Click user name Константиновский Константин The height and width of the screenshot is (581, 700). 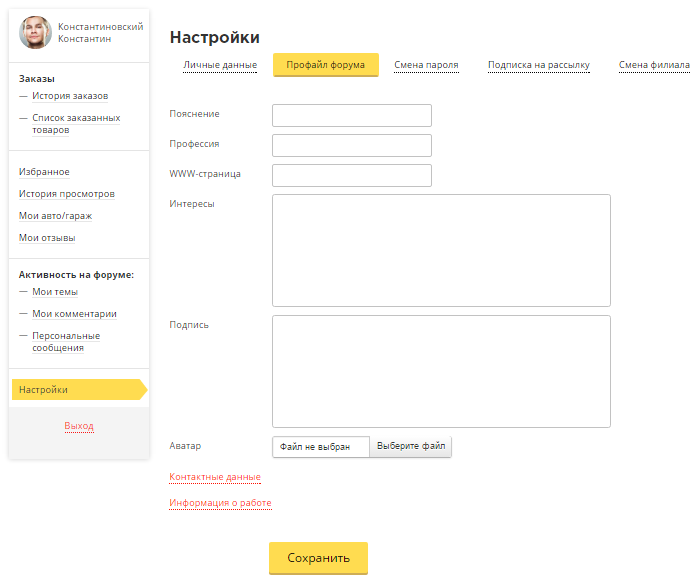pyautogui.click(x=100, y=33)
